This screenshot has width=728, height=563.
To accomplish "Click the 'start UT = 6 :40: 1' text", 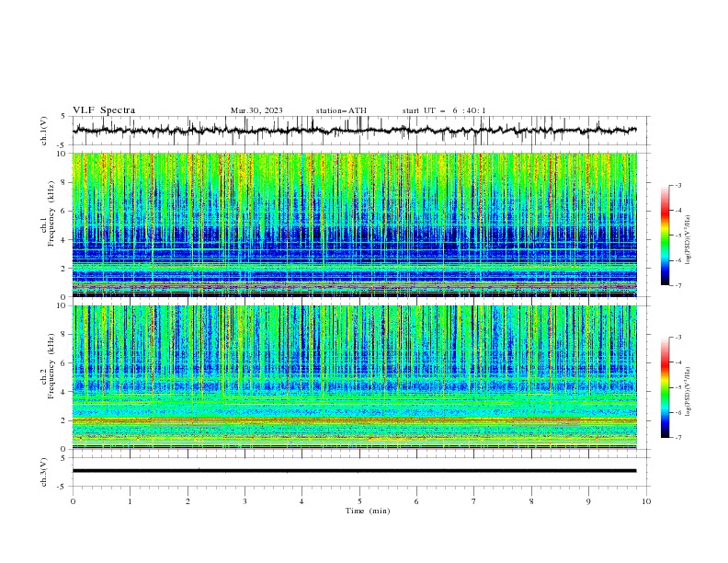I will click(444, 110).
